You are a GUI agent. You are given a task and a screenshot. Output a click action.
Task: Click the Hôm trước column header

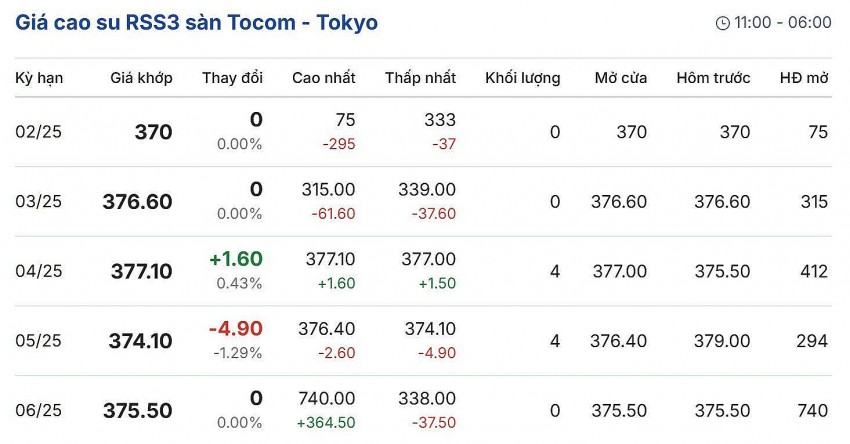[x=713, y=78]
